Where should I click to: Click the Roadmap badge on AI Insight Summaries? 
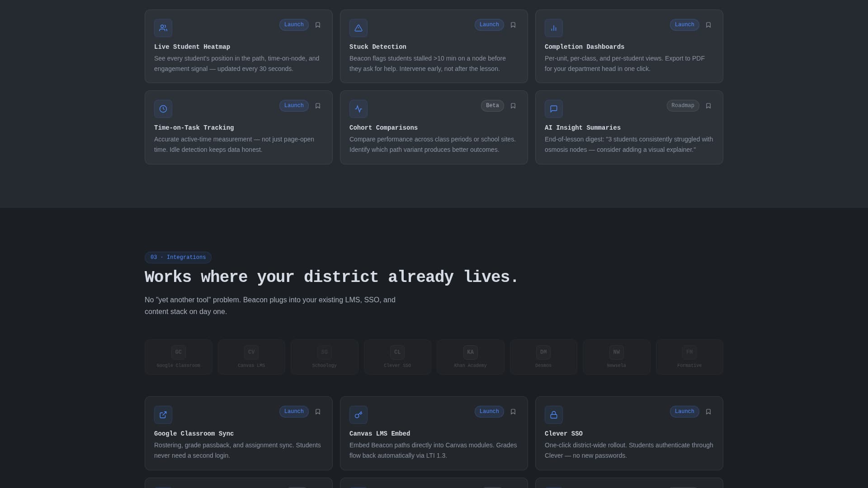(x=683, y=106)
